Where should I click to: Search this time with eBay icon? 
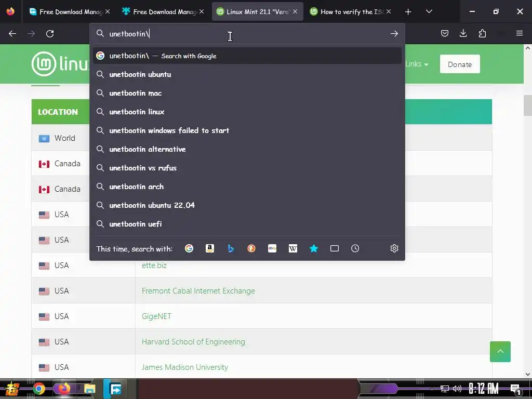click(x=272, y=248)
